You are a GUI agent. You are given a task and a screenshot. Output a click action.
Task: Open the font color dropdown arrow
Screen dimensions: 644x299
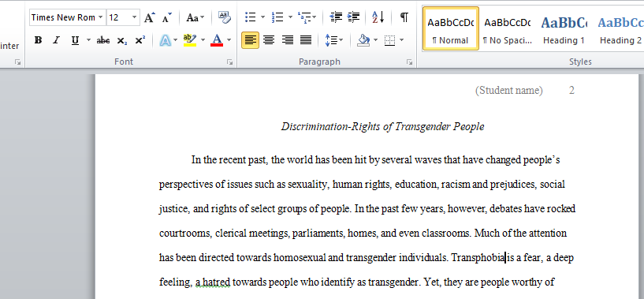point(229,40)
